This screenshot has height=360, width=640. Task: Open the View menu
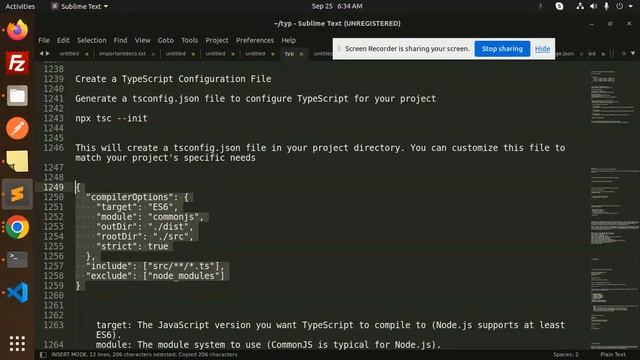coord(142,40)
